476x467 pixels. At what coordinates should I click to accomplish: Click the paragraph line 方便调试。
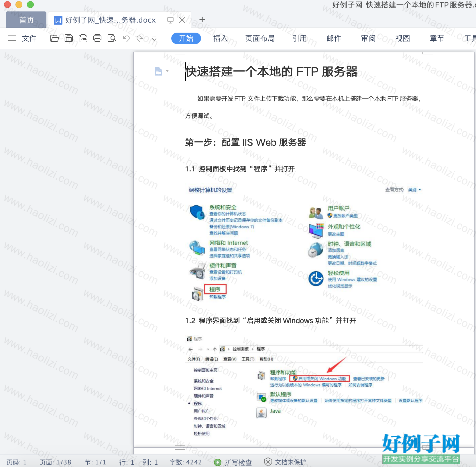[x=199, y=116]
